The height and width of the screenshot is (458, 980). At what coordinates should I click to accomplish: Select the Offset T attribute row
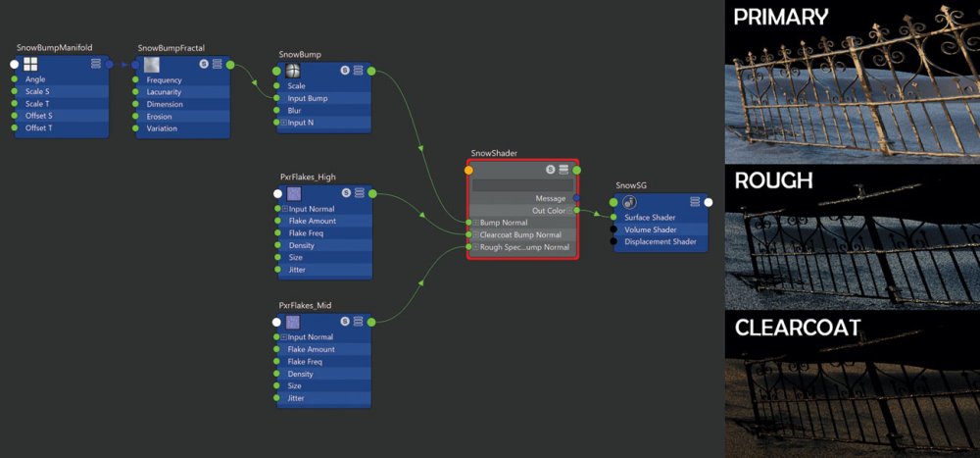click(62, 127)
